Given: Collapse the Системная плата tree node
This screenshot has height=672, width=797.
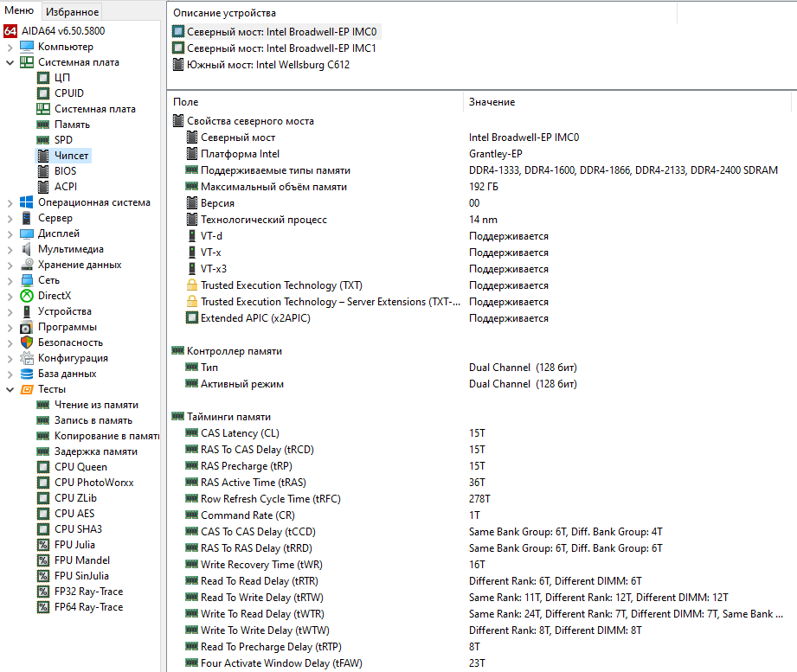Looking at the screenshot, I should 10,62.
